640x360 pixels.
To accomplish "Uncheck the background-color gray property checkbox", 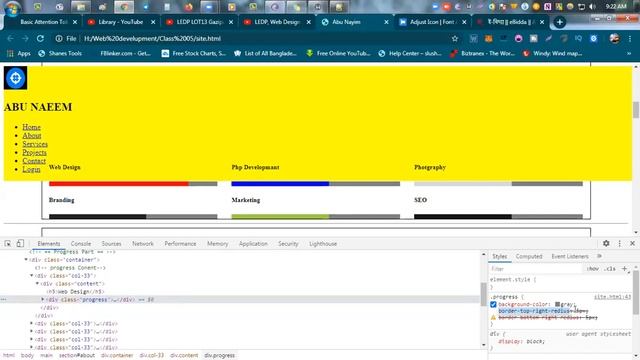I will click(493, 304).
